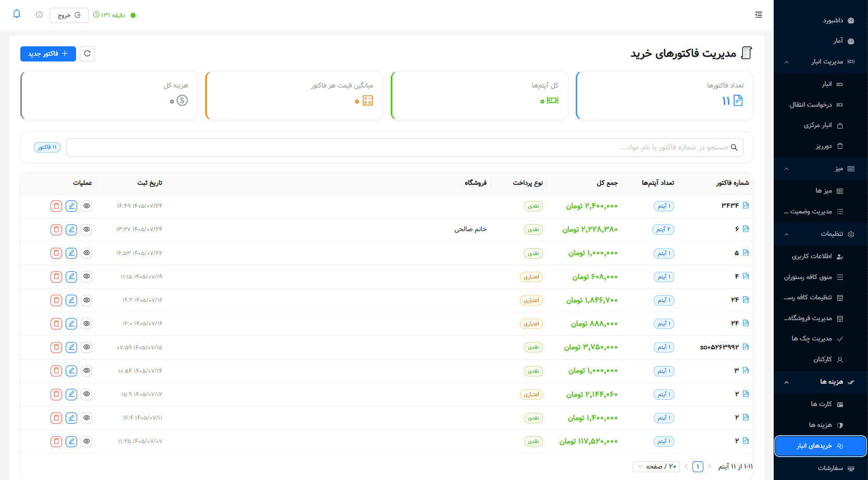This screenshot has width=868, height=480.
Task: Select page ۱ in pagination
Action: [x=698, y=466]
